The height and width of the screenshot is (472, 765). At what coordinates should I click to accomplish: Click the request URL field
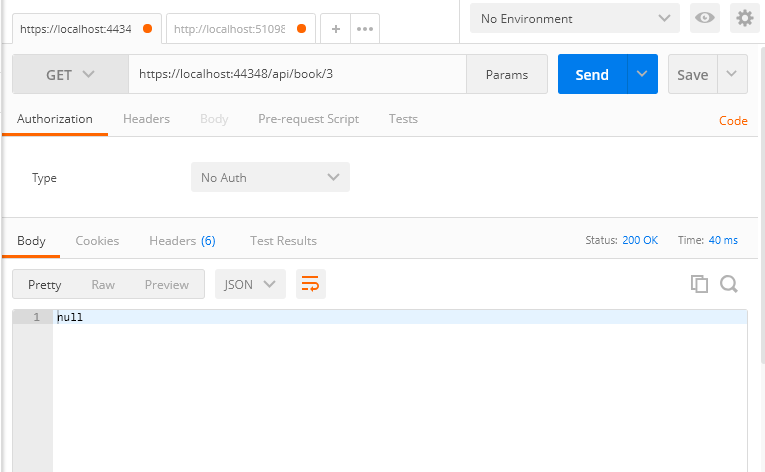pos(297,74)
